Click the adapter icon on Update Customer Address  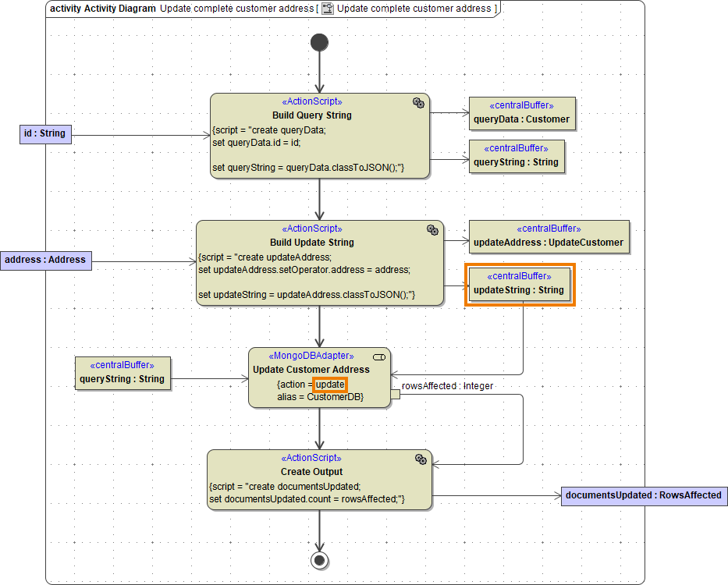pyautogui.click(x=379, y=356)
